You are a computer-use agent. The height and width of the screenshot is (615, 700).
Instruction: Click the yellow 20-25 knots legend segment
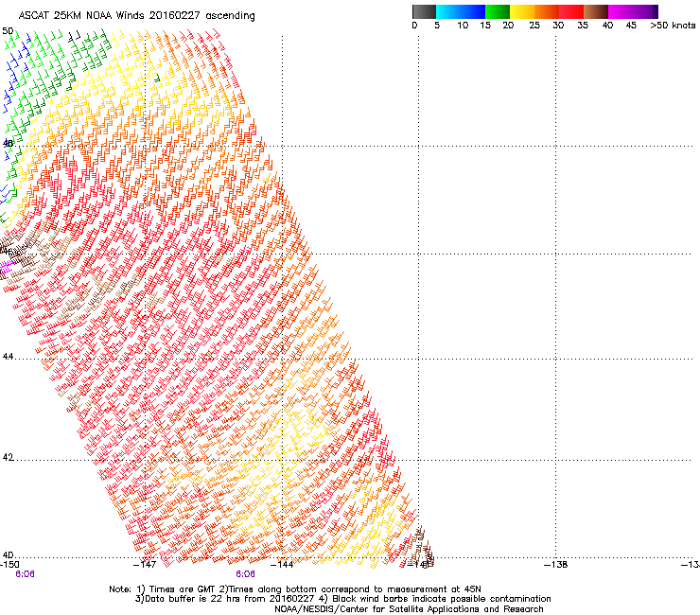[x=522, y=11]
